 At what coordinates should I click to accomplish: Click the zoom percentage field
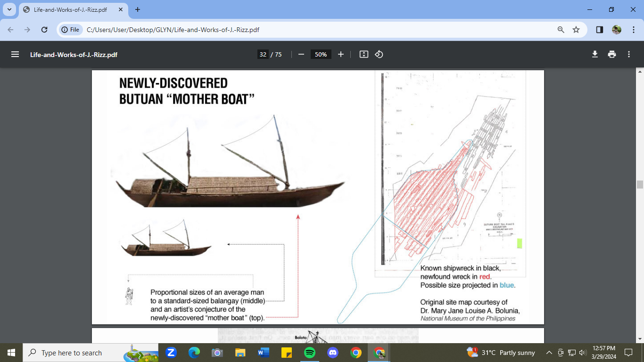[321, 54]
